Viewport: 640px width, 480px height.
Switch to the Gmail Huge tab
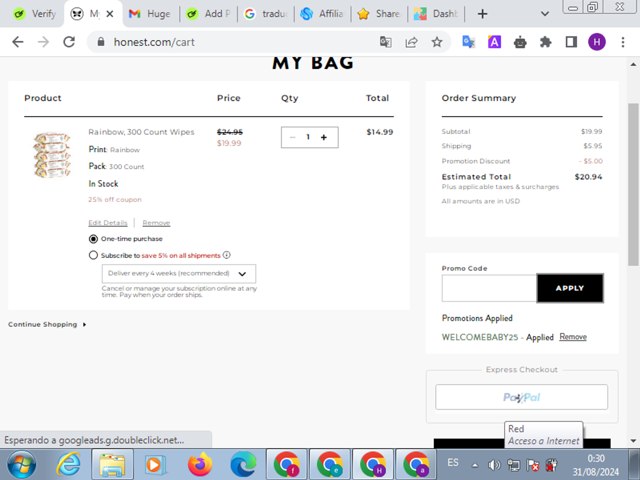pyautogui.click(x=149, y=14)
